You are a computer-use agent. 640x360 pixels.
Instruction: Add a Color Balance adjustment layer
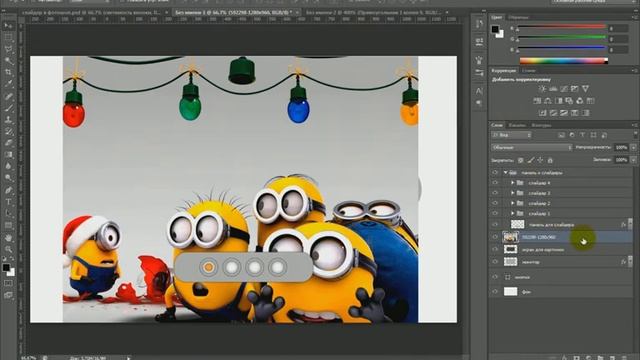[x=548, y=101]
